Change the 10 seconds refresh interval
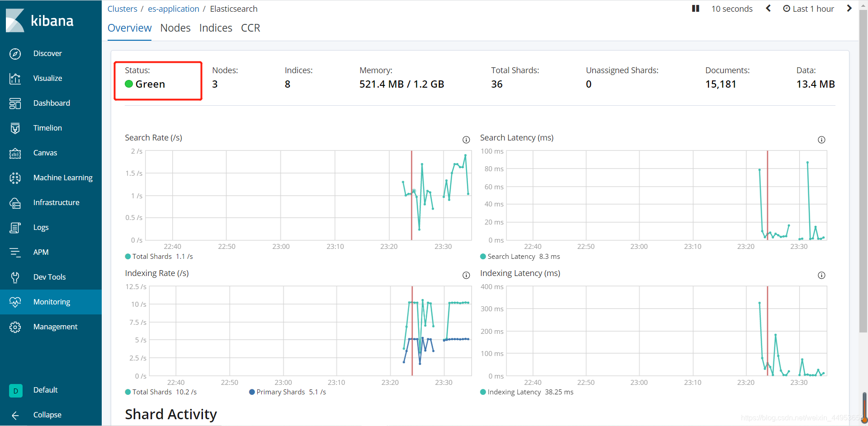The width and height of the screenshot is (868, 426). pos(732,9)
